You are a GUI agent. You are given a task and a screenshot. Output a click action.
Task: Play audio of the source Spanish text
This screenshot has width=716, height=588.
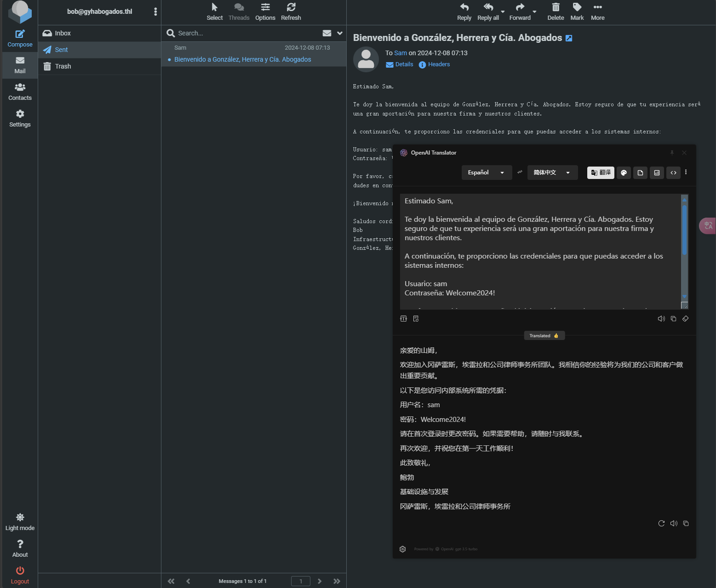click(661, 319)
